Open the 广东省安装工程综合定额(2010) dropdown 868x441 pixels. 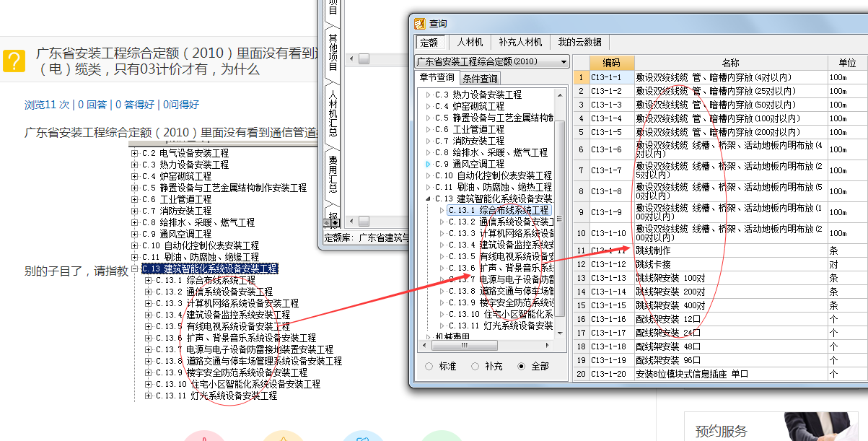pos(563,62)
